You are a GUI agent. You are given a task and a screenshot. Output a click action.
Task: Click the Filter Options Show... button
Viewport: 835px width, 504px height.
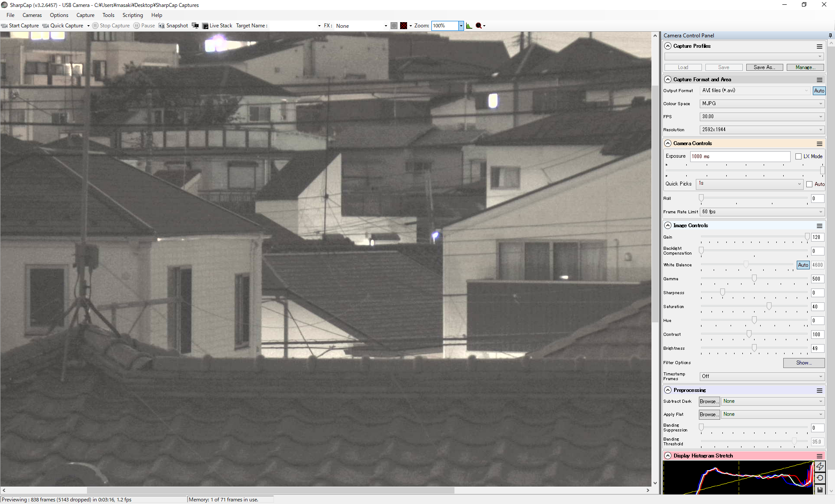coord(803,363)
